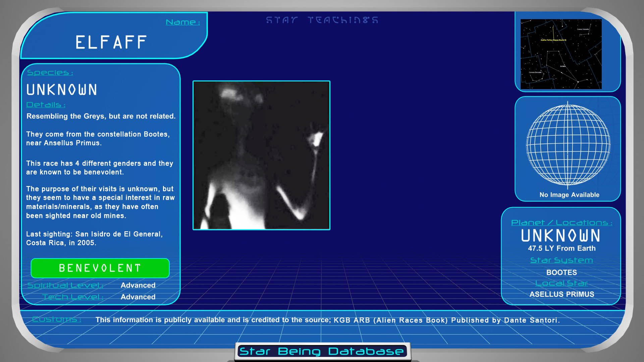Click the Tech Level label
Screen dimensions: 644x362
pos(73,297)
